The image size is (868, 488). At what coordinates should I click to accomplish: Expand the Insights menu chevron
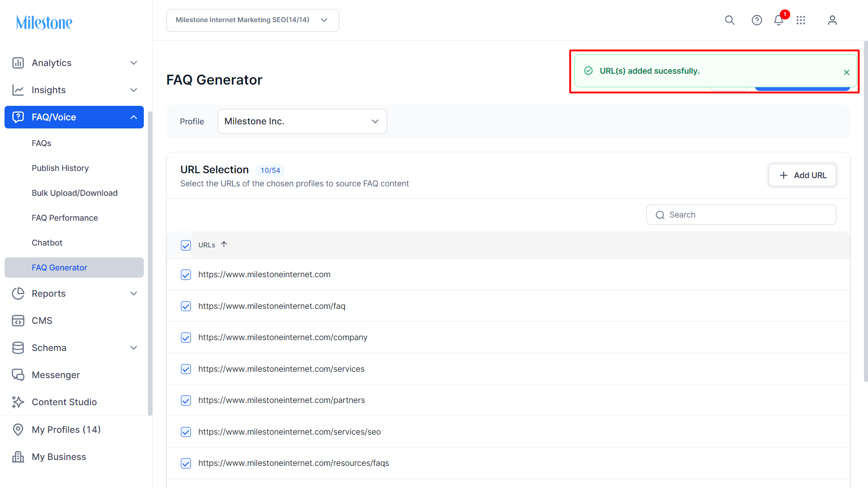coord(133,90)
